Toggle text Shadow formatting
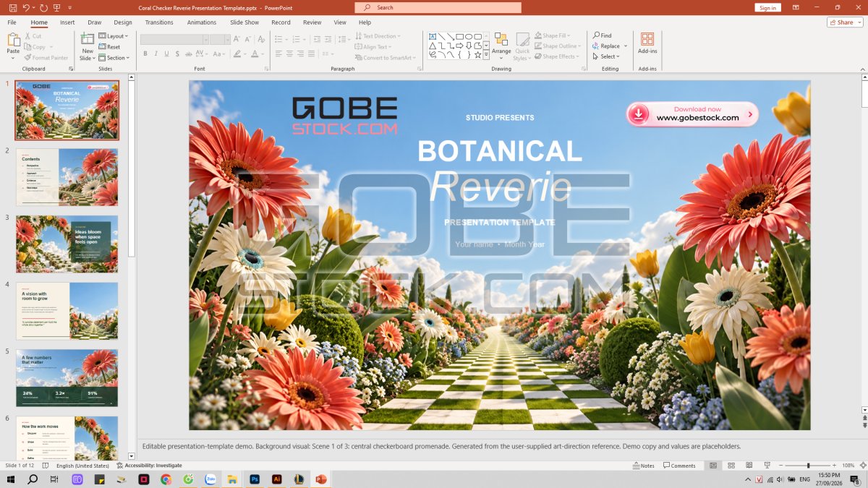Viewport: 868px width, 488px height. click(x=178, y=53)
